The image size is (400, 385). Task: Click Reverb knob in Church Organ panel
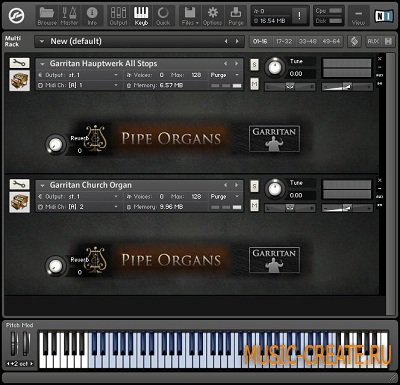56,266
